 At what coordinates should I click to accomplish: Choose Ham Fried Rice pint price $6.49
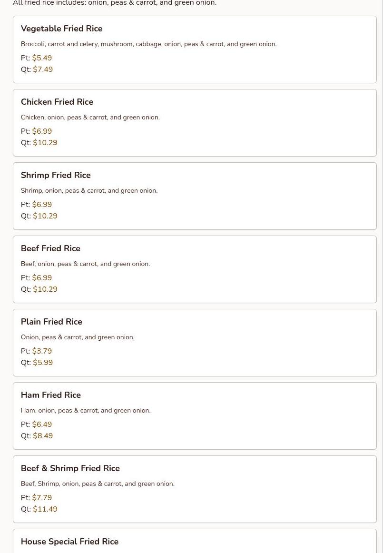42,425
